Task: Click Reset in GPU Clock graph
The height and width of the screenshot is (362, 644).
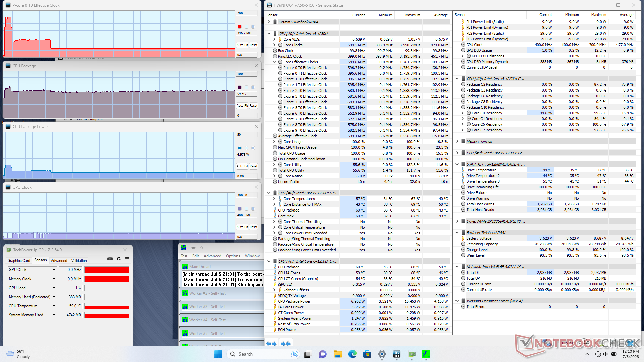Action: (x=253, y=227)
